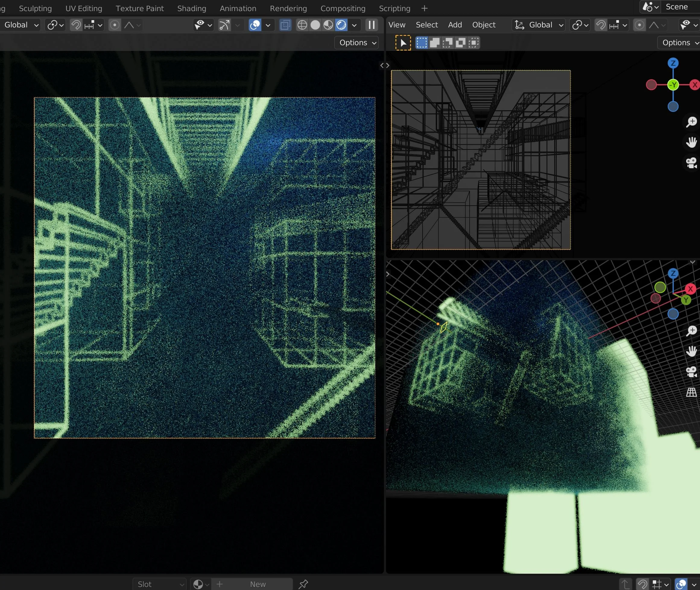
Task: Pause the viewport render preview
Action: 372,25
